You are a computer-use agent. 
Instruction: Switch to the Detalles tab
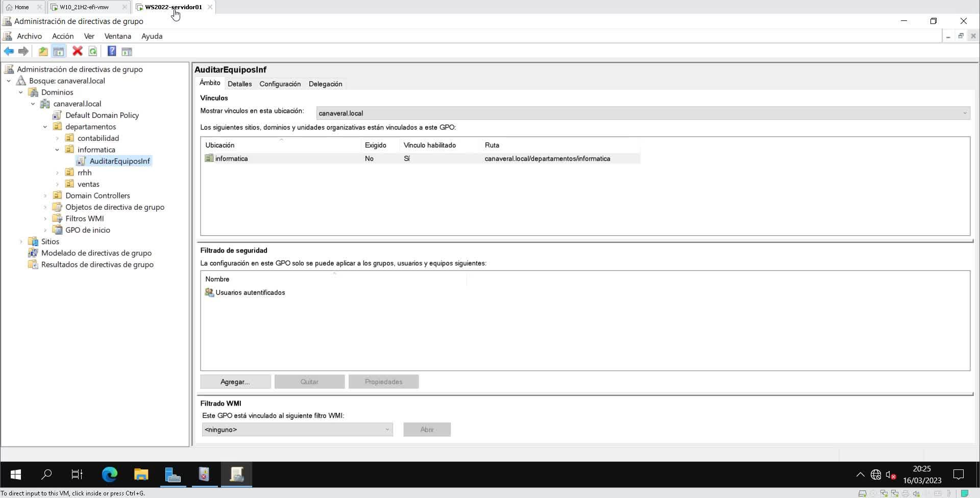click(239, 84)
